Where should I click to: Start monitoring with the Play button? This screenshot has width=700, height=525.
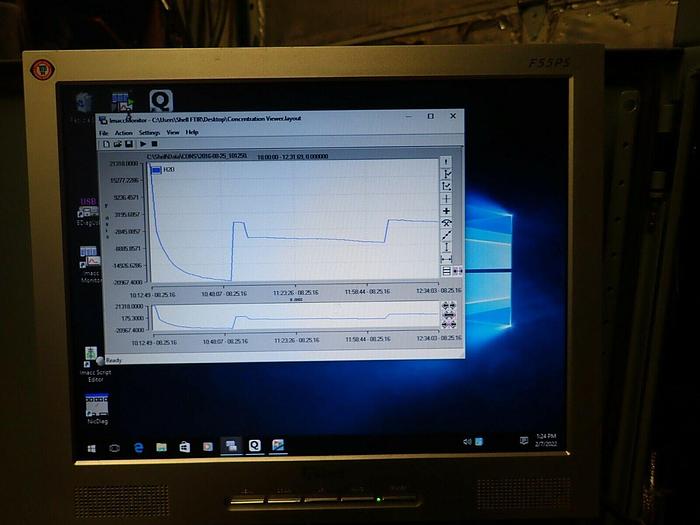point(143,144)
